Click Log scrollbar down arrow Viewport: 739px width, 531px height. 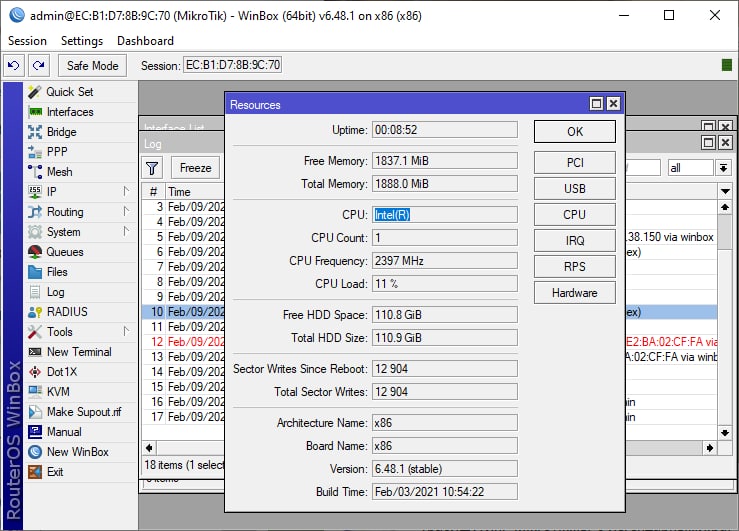(x=725, y=432)
